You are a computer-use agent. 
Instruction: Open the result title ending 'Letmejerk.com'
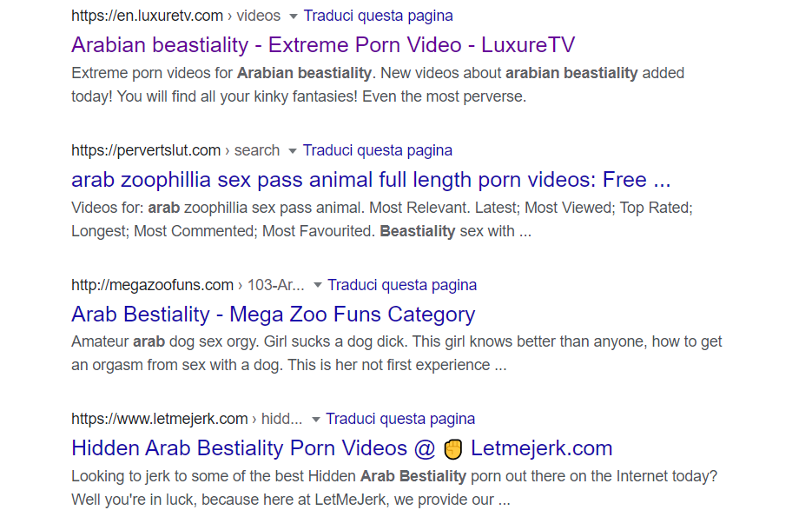point(341,448)
